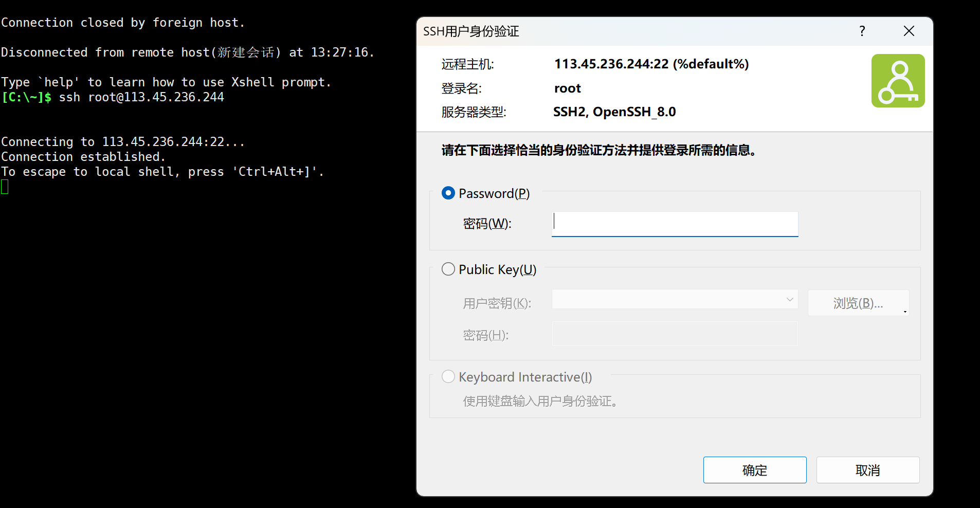Cancel the dialog with the 取消 button
Image resolution: width=980 pixels, height=508 pixels.
click(x=868, y=470)
